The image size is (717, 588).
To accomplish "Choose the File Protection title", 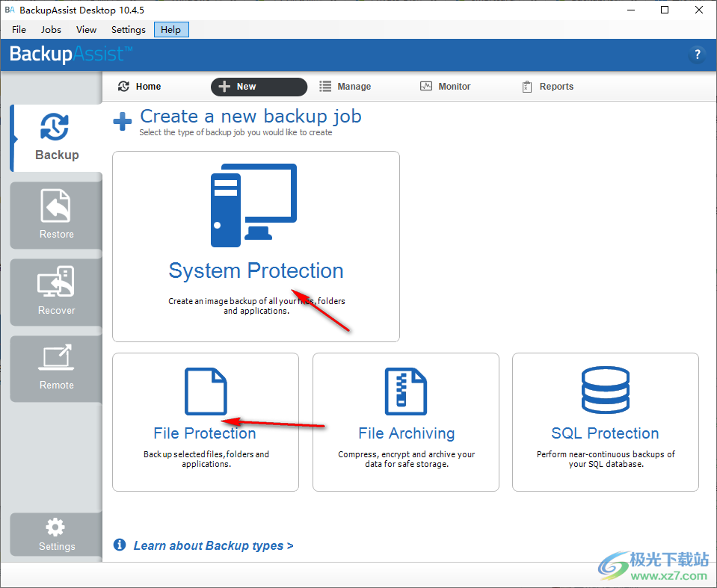I will coord(205,433).
